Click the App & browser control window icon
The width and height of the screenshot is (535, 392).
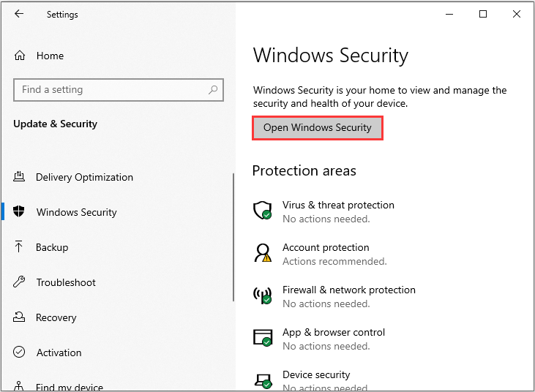point(263,337)
